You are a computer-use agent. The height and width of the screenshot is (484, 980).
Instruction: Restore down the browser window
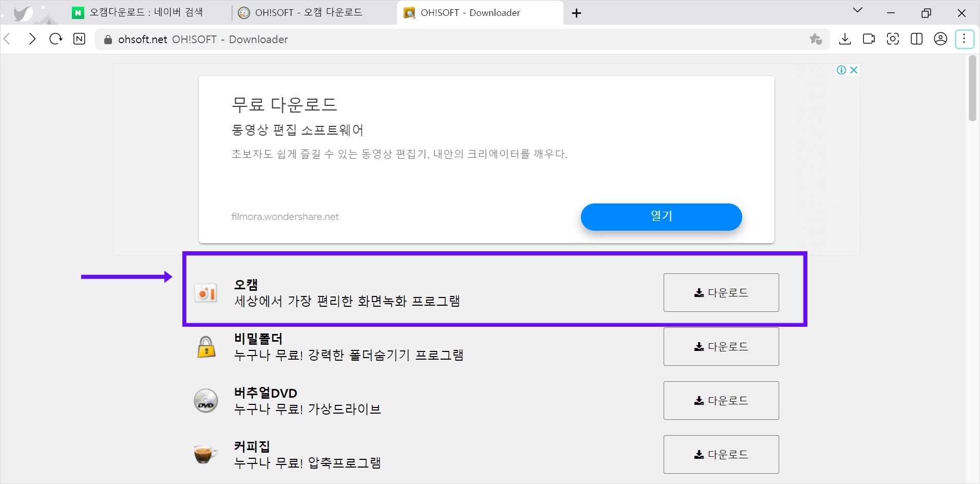(x=926, y=13)
